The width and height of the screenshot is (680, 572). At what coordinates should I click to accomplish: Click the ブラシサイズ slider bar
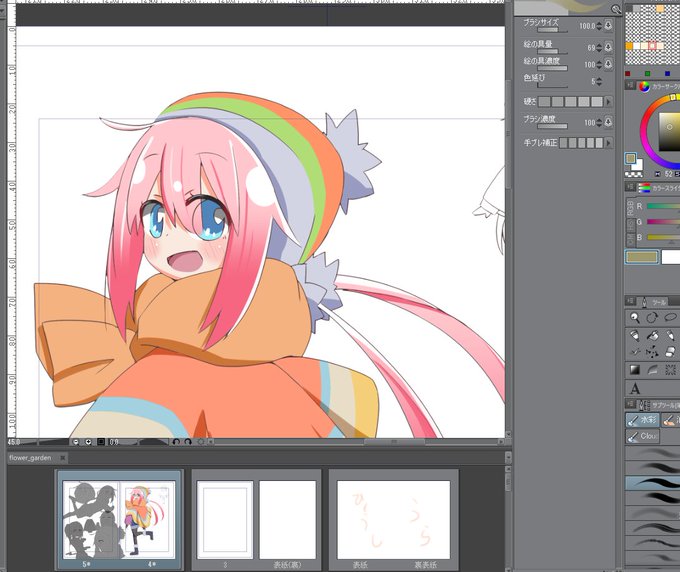pos(551,30)
